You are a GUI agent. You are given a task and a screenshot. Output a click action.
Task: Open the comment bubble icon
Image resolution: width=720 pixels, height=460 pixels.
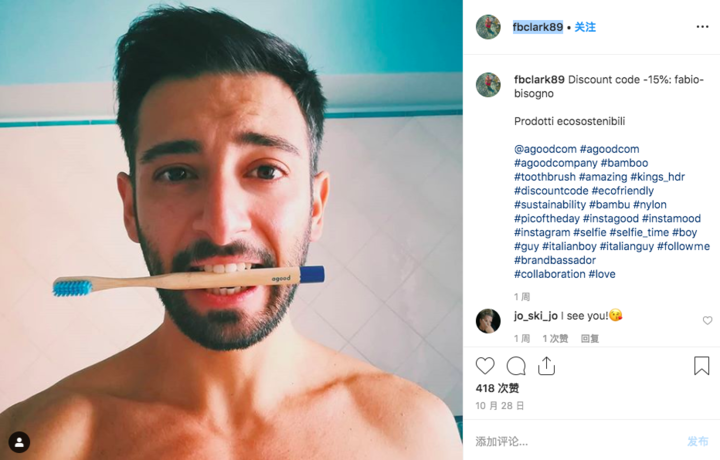click(516, 366)
